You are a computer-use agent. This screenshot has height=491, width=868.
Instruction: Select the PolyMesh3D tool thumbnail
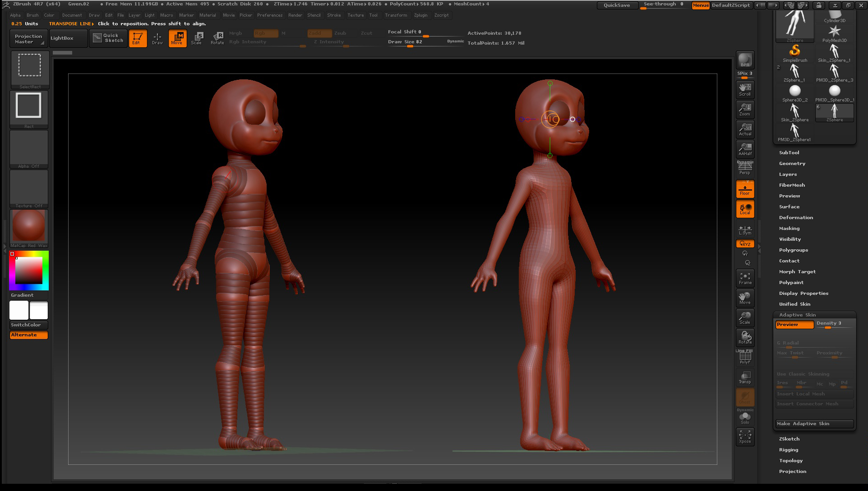(834, 33)
